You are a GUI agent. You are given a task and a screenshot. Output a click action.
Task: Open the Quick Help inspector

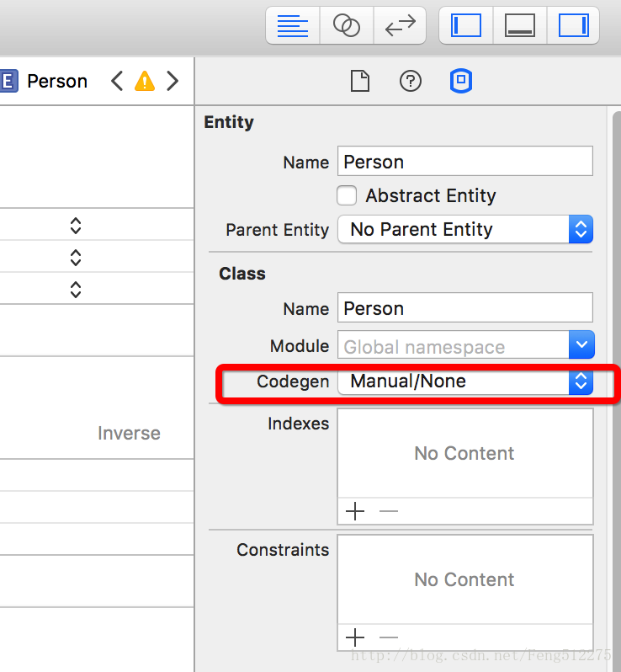(x=411, y=82)
